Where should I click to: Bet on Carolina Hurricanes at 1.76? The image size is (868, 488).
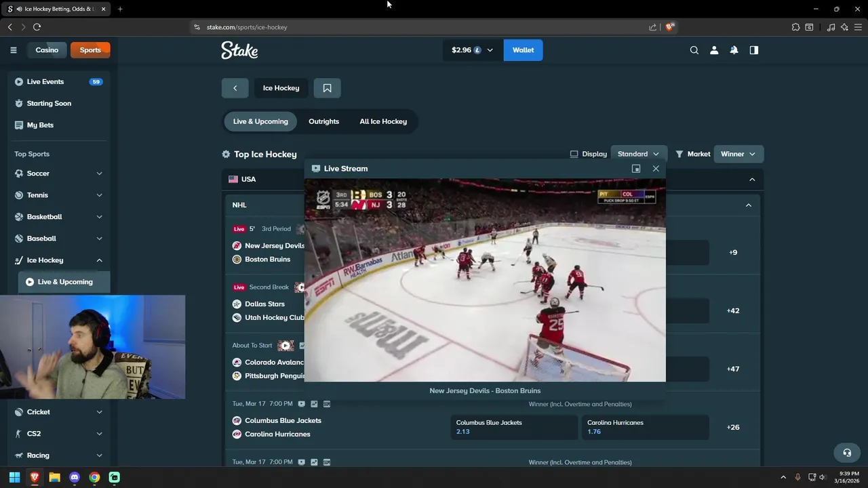(646, 427)
